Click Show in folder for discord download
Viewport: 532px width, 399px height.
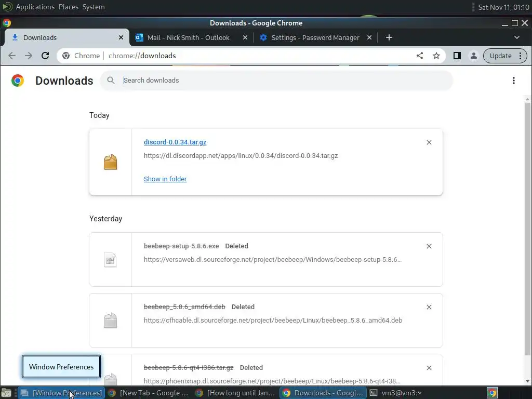coord(165,179)
